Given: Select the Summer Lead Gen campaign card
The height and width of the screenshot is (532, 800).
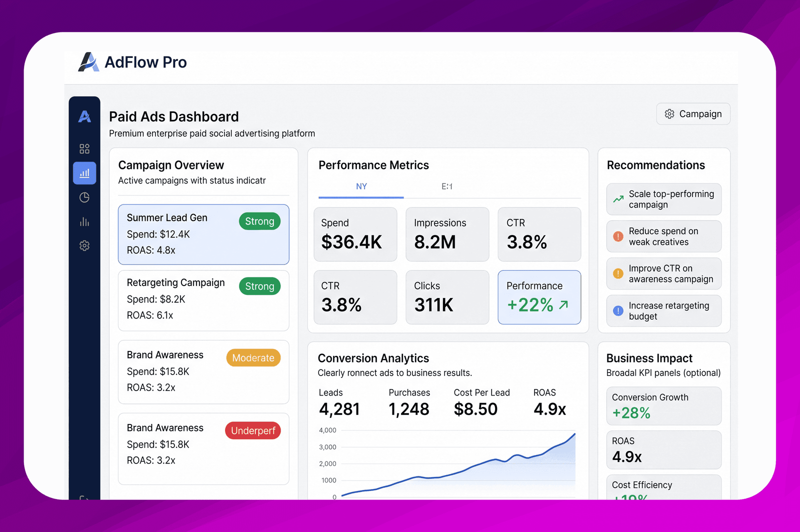Looking at the screenshot, I should point(203,234).
